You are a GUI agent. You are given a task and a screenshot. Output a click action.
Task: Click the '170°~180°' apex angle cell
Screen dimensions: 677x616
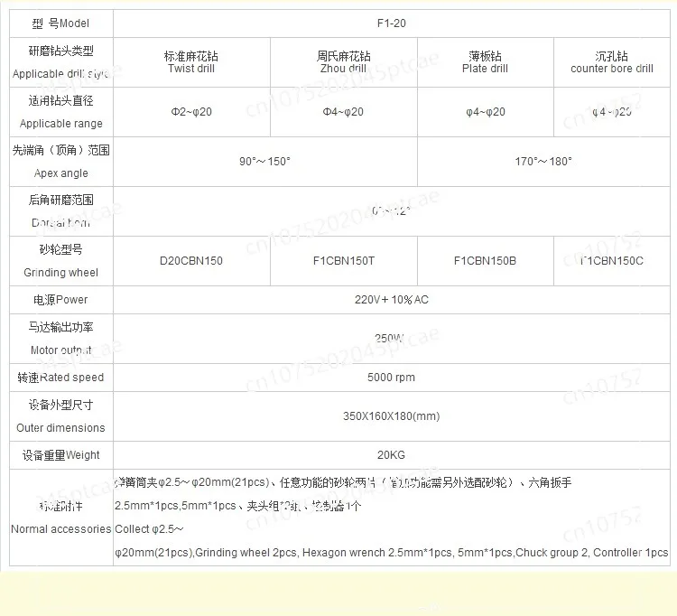click(x=543, y=162)
